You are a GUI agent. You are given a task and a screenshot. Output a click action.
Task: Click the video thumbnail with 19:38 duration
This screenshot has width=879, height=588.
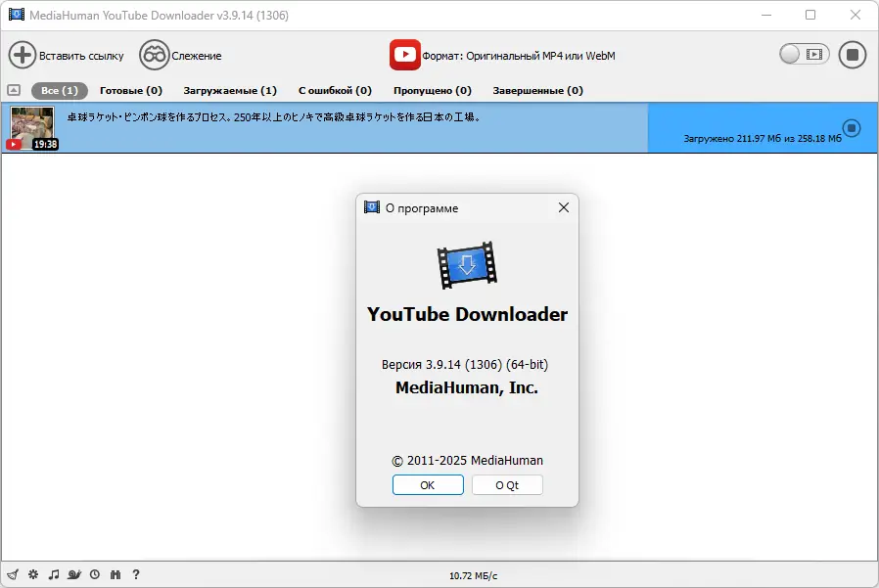tap(32, 128)
